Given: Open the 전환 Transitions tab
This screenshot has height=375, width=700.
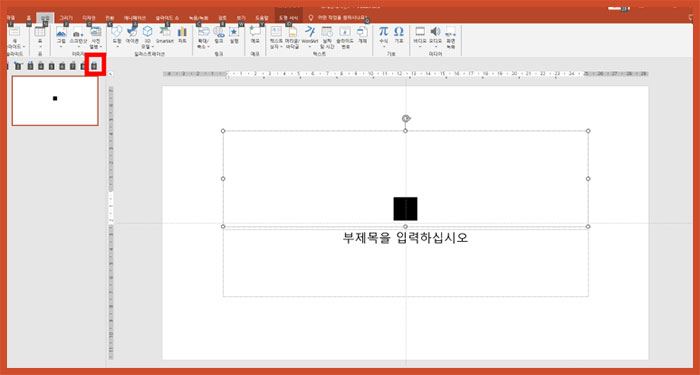Looking at the screenshot, I should click(109, 18).
